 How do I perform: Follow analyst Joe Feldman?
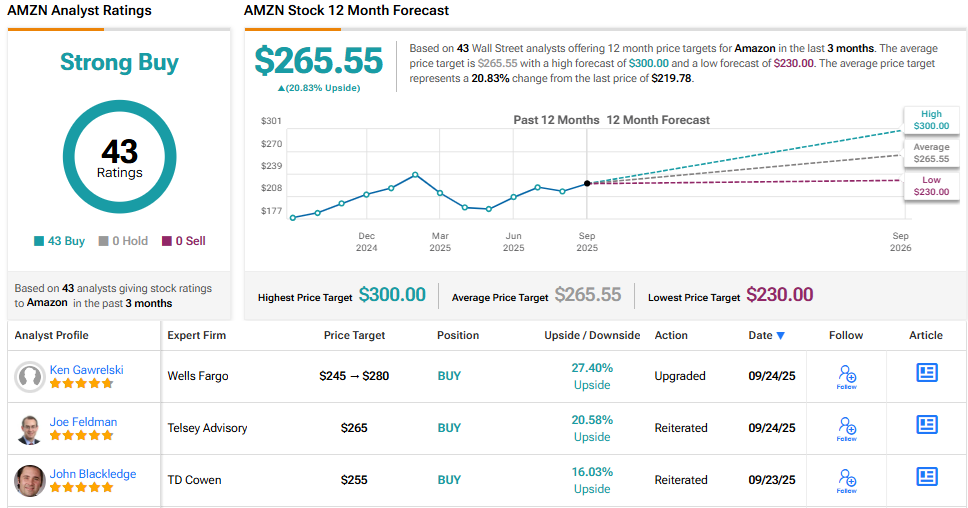point(846,428)
